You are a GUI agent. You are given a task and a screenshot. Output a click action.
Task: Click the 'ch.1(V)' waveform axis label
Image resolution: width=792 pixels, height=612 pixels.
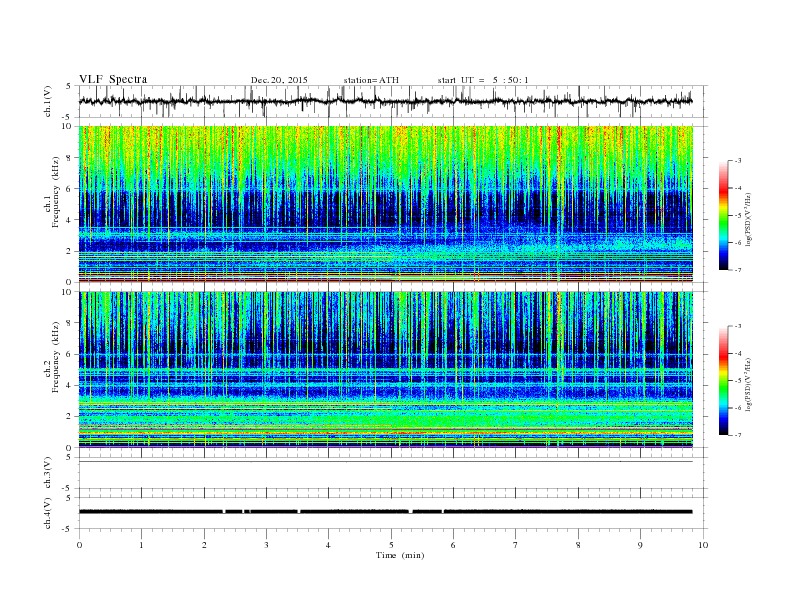tap(48, 101)
